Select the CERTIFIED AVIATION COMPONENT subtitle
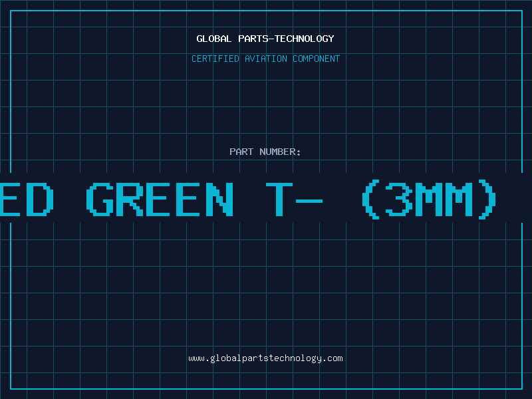The image size is (532, 399). pyautogui.click(x=265, y=59)
